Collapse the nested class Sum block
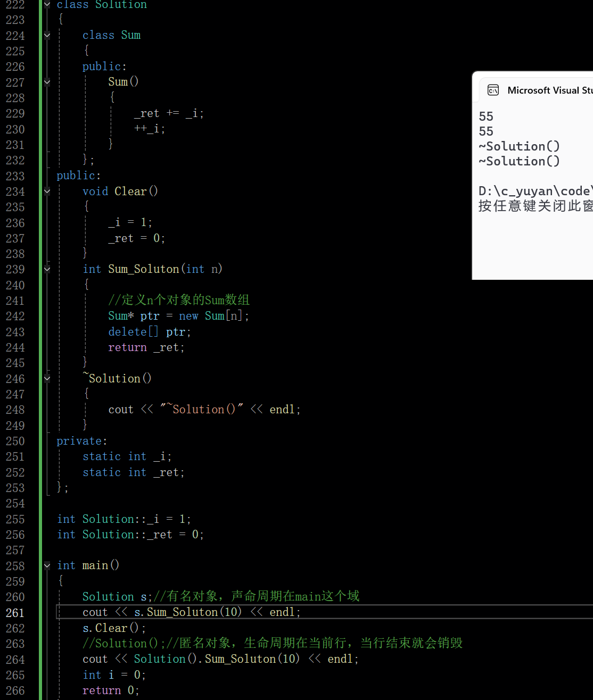This screenshot has height=700, width=593. click(x=47, y=35)
